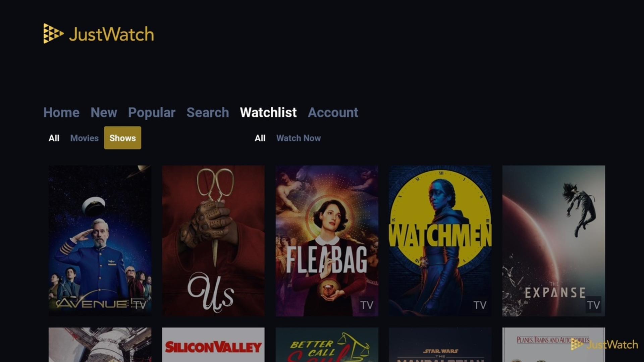644x362 pixels.
Task: Toggle the All content filter
Action: tap(54, 138)
